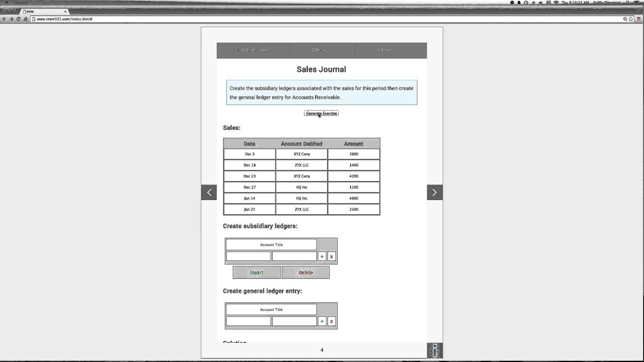Screen dimensions: 644x362
Task: Select the 4800 amount cell
Action: pyautogui.click(x=354, y=198)
